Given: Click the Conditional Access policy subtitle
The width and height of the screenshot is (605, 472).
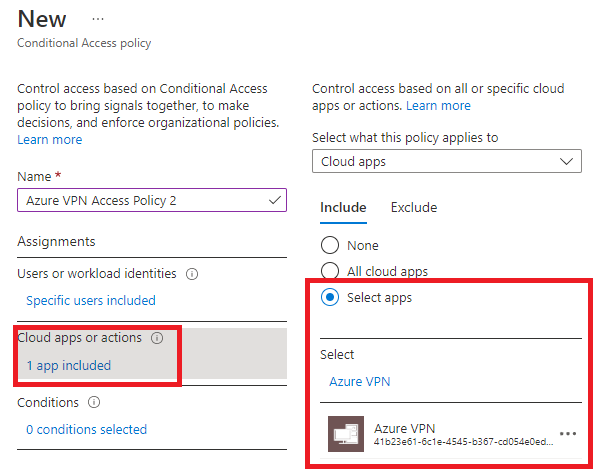Looking at the screenshot, I should point(84,43).
